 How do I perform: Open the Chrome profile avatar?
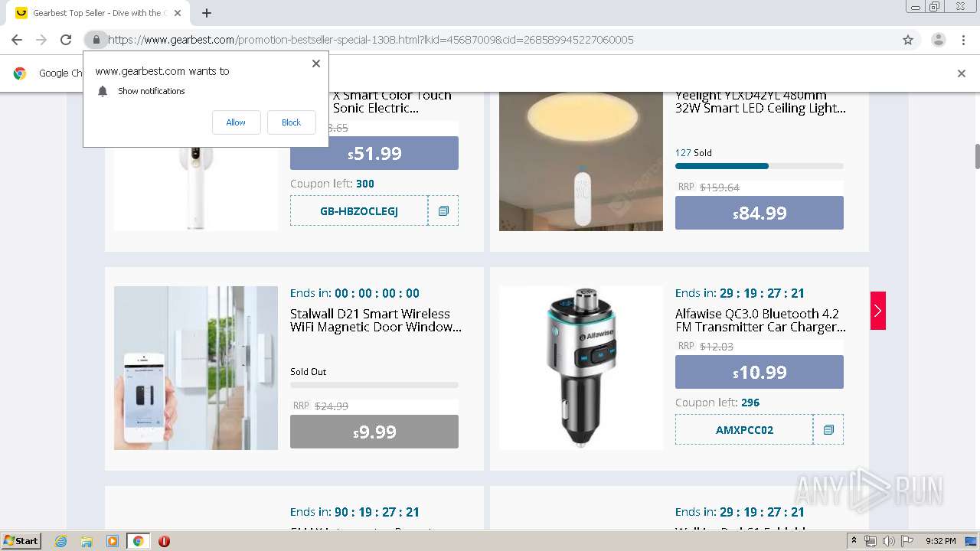[938, 40]
